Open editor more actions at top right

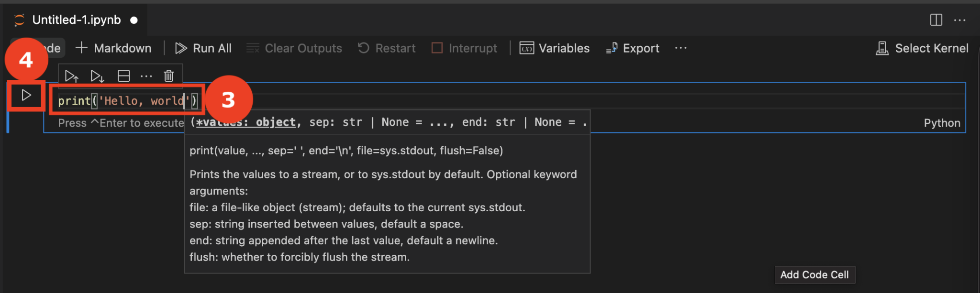(x=959, y=20)
